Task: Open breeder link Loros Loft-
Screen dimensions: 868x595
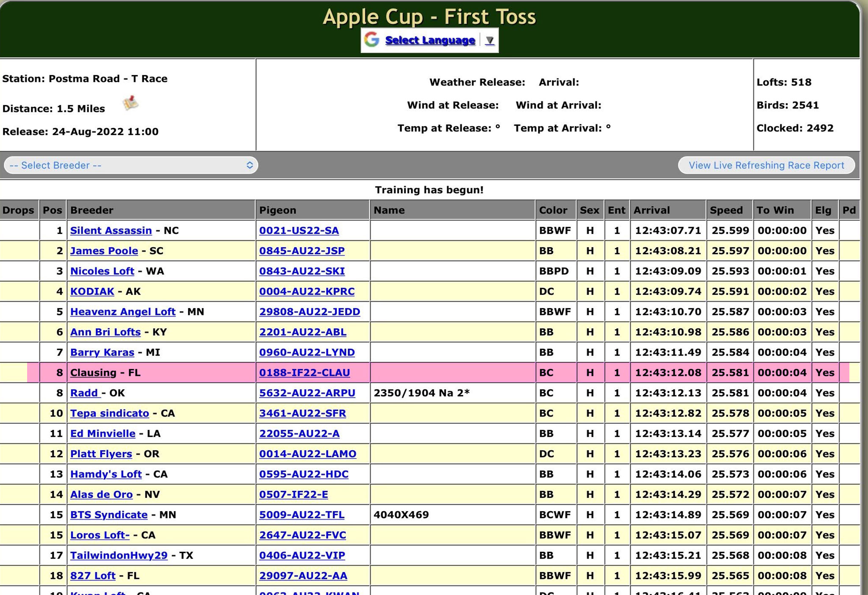Action: (x=100, y=536)
